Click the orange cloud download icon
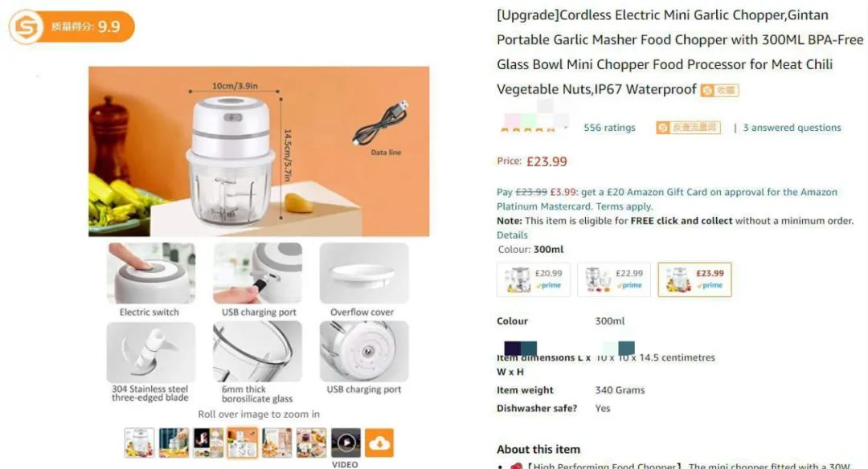Screen dimensions: 868x469 click(379, 442)
